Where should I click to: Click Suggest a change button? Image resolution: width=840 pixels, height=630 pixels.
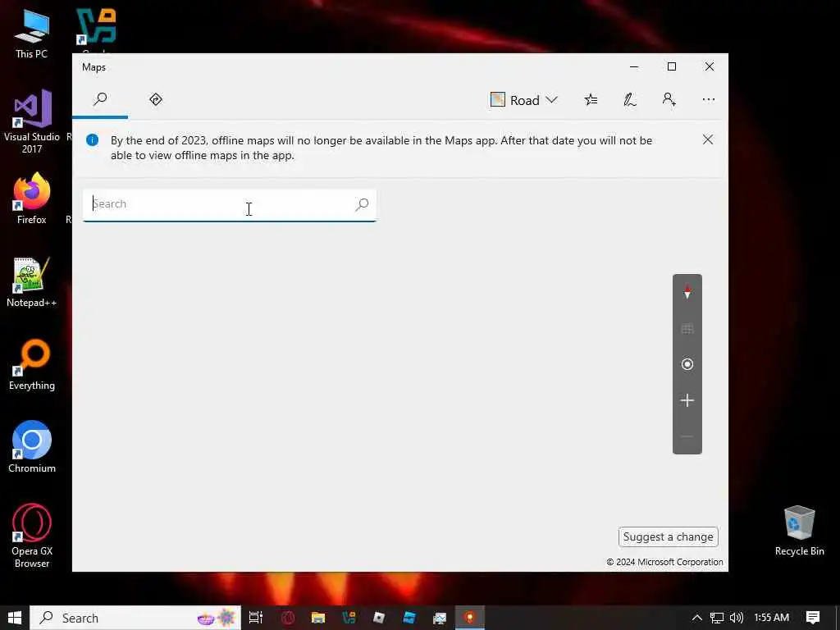pyautogui.click(x=668, y=536)
